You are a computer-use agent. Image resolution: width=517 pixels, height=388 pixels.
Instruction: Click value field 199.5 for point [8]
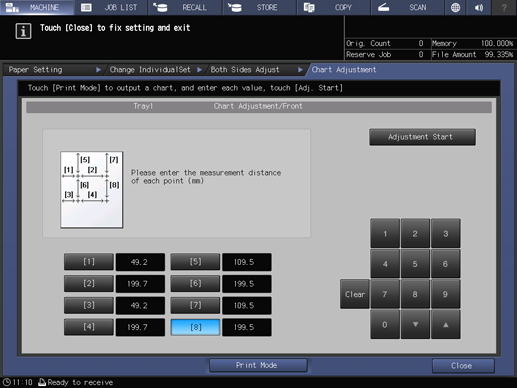(247, 327)
